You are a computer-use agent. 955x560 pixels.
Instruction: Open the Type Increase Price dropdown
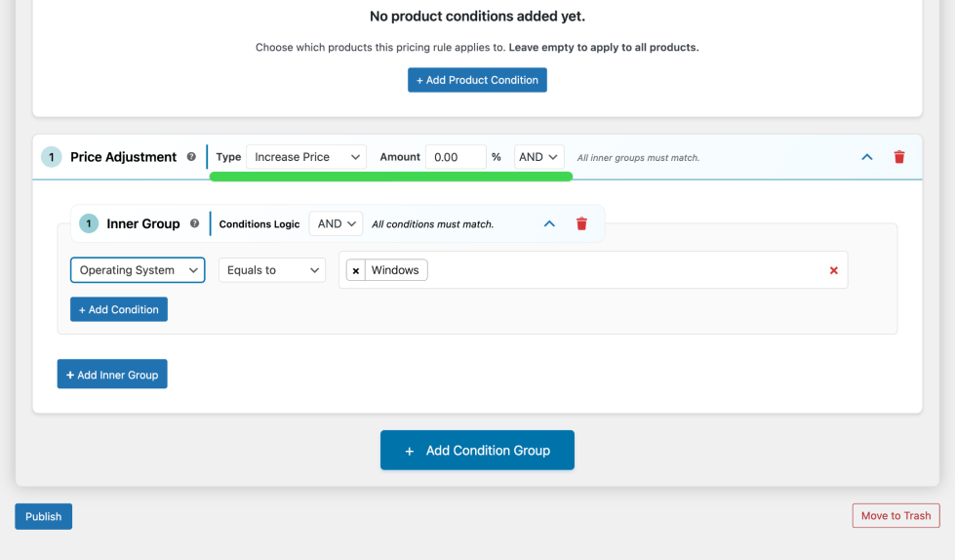coord(305,157)
